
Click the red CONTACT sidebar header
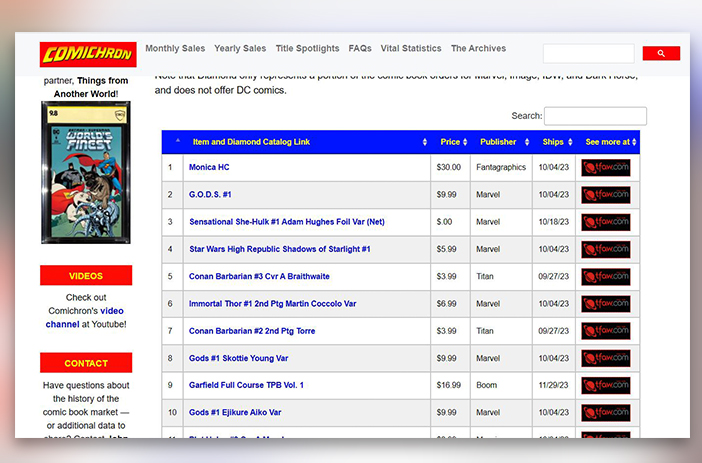(86, 363)
